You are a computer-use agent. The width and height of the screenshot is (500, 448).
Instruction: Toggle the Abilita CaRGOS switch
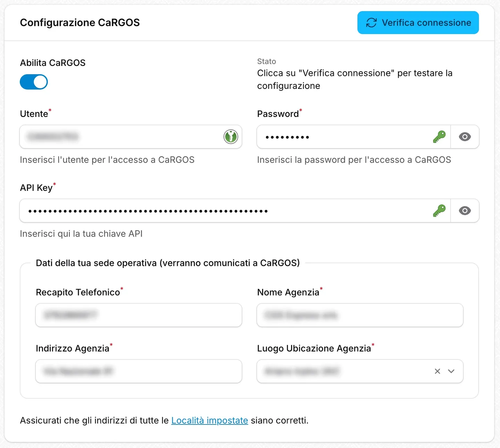[34, 82]
